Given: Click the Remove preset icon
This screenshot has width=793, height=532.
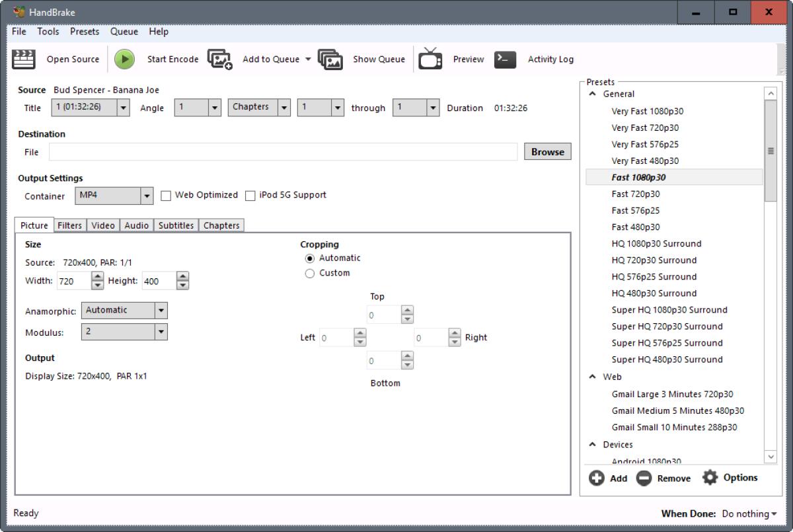Looking at the screenshot, I should click(644, 478).
